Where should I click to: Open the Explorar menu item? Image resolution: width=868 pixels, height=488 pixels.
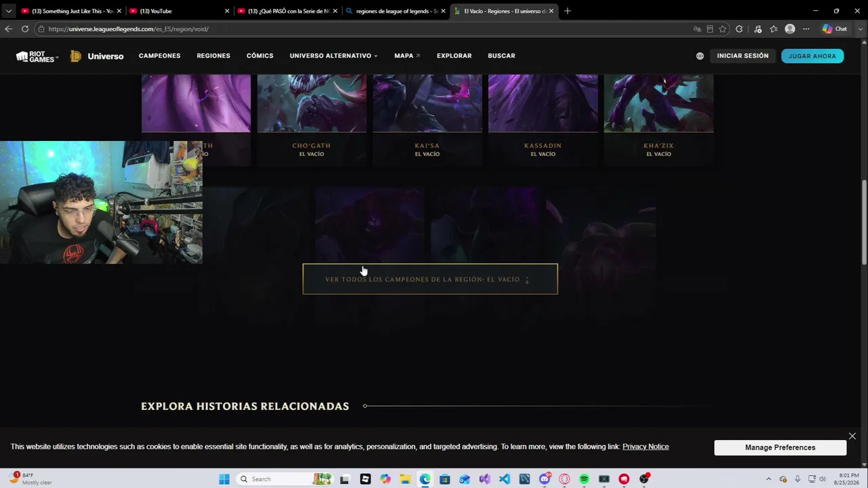(x=454, y=56)
